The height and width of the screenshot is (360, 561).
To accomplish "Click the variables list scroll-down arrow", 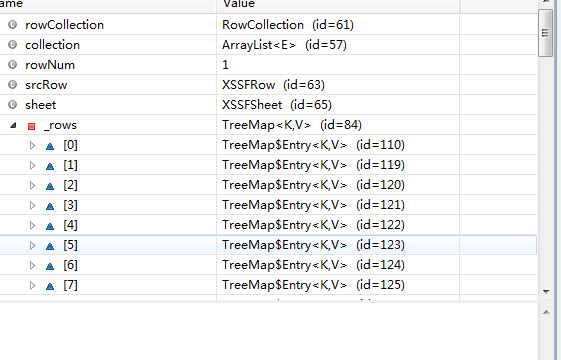I will click(x=546, y=292).
